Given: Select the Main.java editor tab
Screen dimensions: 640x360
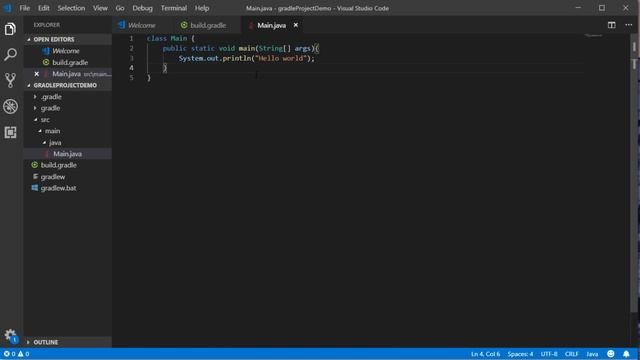Looking at the screenshot, I should (271, 25).
